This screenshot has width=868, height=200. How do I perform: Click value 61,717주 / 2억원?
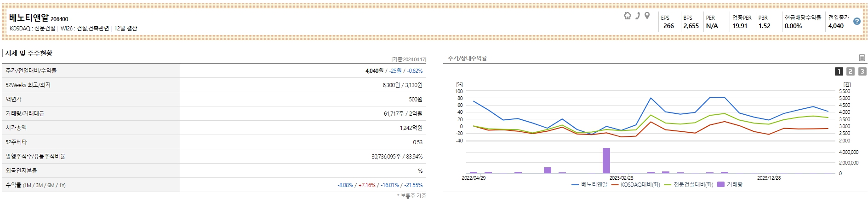[403, 113]
